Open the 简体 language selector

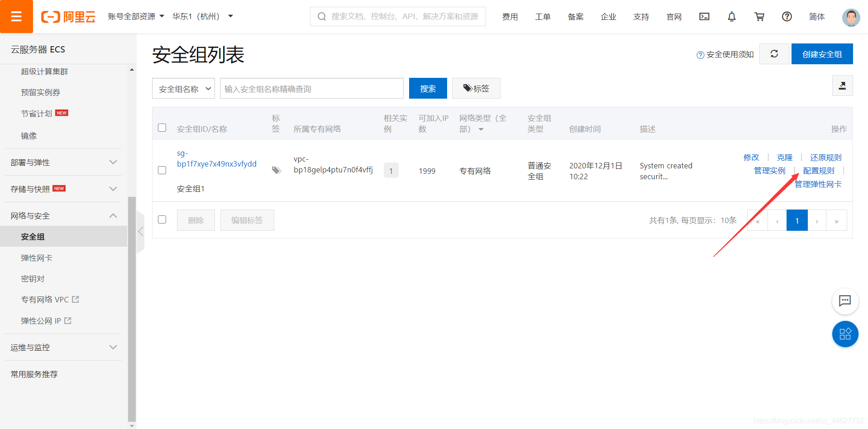(817, 17)
